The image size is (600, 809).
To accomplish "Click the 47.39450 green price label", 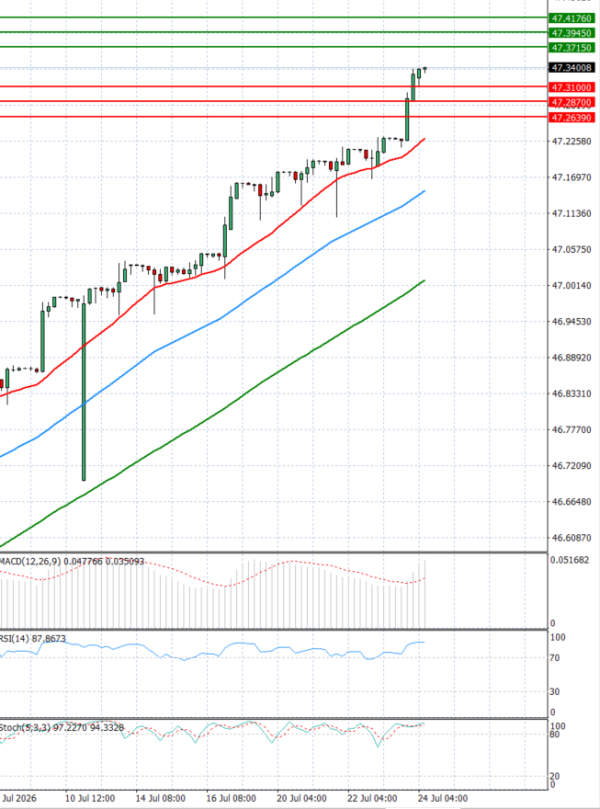I will (x=571, y=33).
